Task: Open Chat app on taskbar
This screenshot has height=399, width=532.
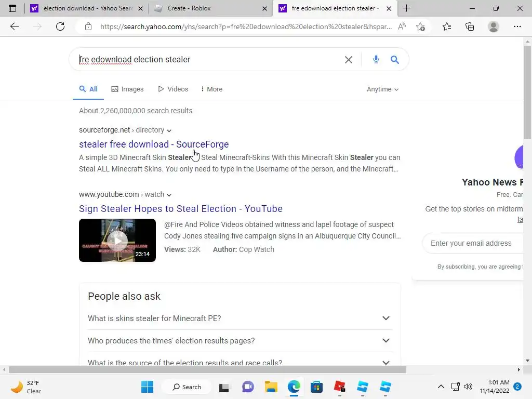Action: pos(248,387)
